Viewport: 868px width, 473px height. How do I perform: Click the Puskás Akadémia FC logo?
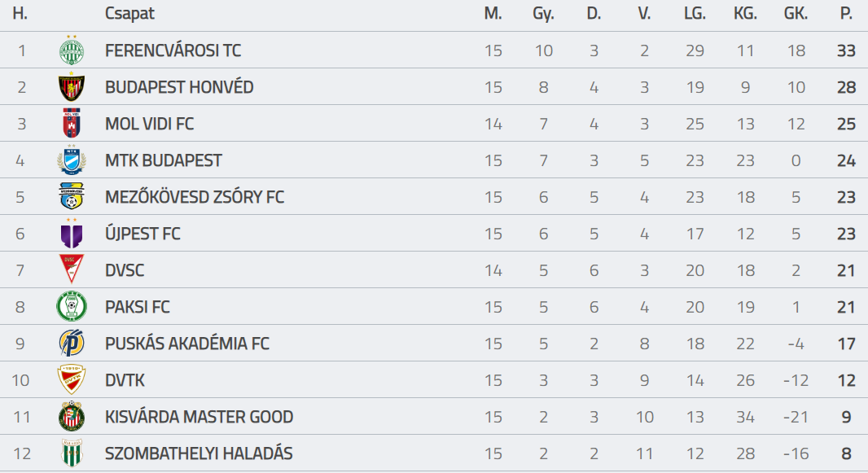pyautogui.click(x=72, y=343)
